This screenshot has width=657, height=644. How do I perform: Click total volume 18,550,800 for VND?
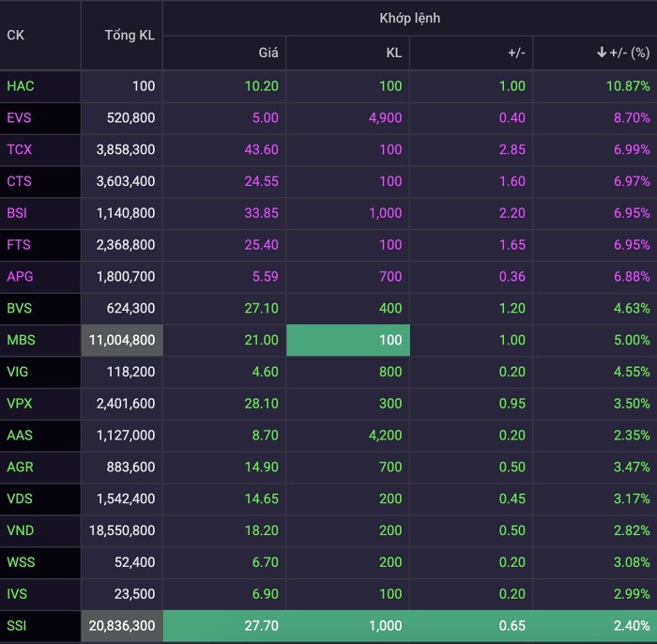[122, 530]
